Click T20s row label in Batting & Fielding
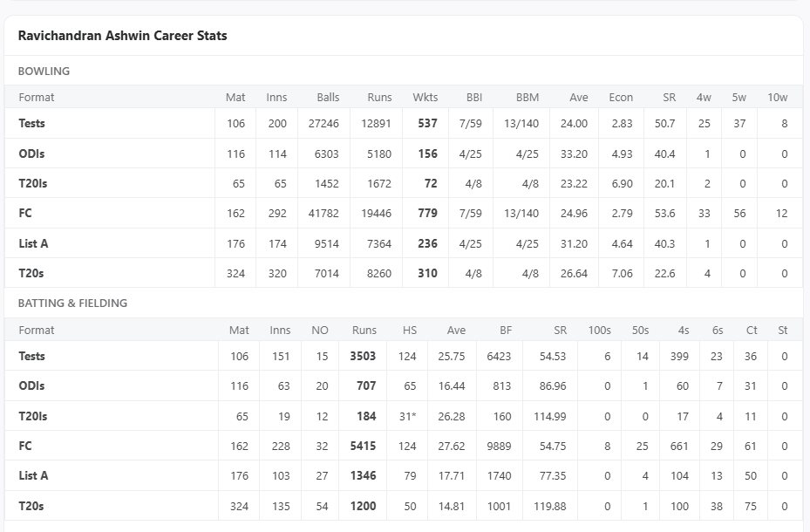 click(31, 506)
